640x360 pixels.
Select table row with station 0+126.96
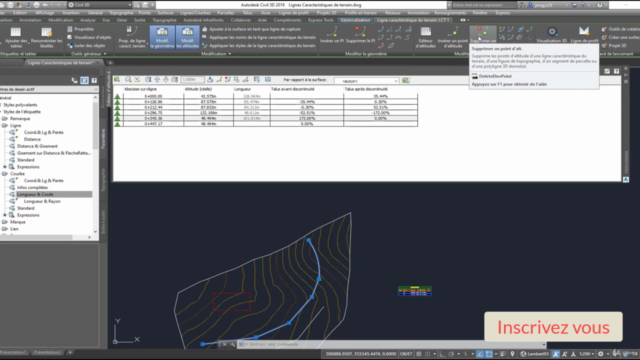(x=266, y=102)
